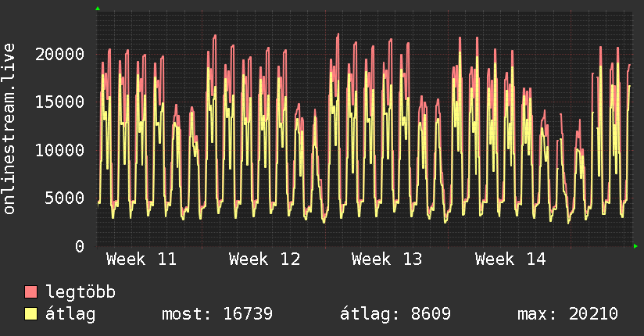644x336 pixels.
Task: Click the 'max: 20210' statistic
Action: click(x=567, y=314)
